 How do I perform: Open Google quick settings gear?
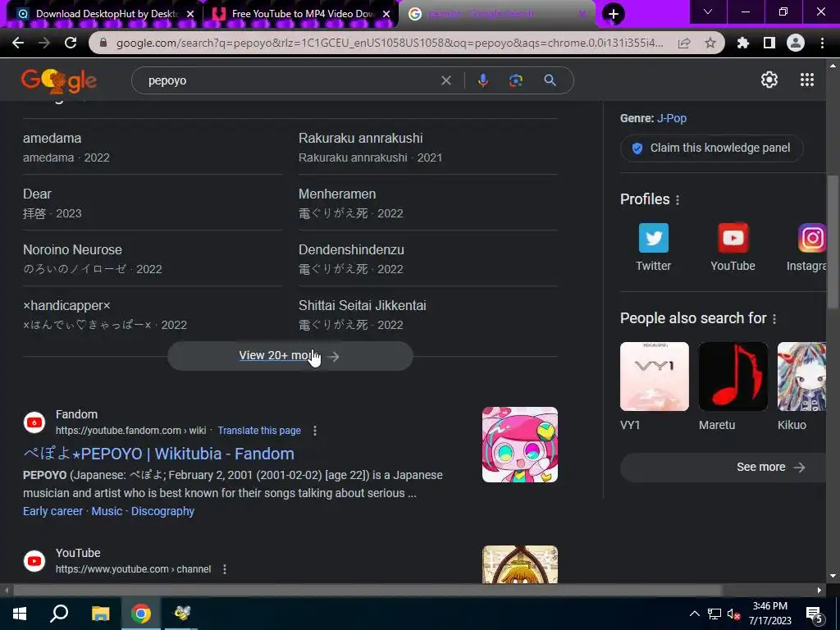pos(769,80)
